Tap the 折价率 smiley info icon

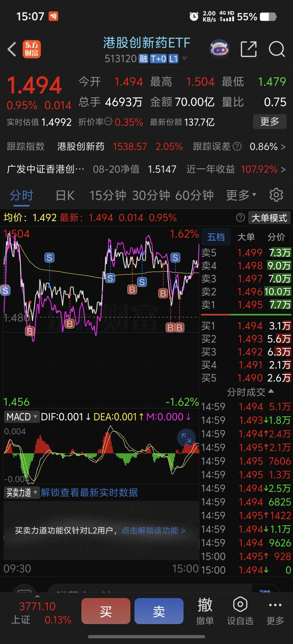[x=108, y=122]
